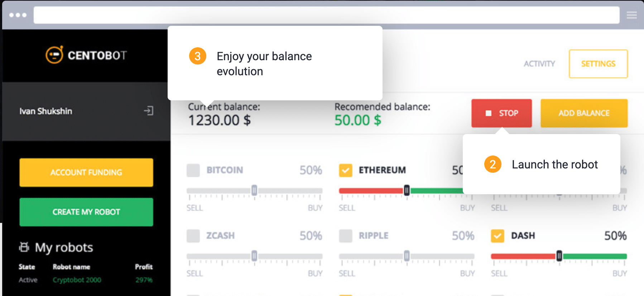
Task: Click the Centobot robot logo icon
Action: pyautogui.click(x=54, y=55)
